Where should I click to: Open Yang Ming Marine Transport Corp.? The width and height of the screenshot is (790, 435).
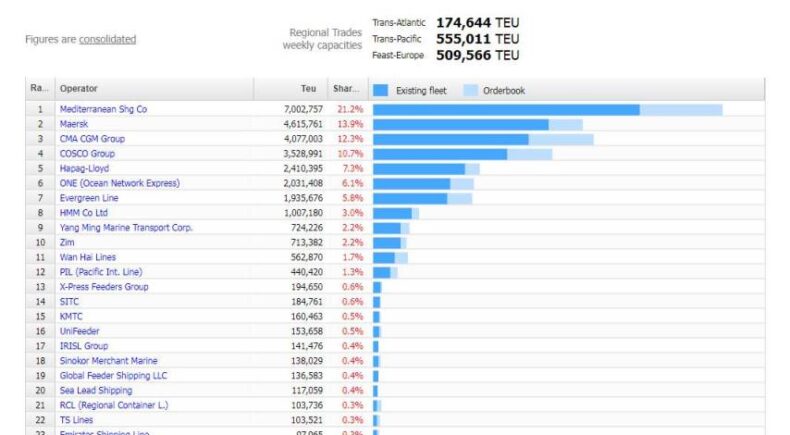(x=126, y=228)
